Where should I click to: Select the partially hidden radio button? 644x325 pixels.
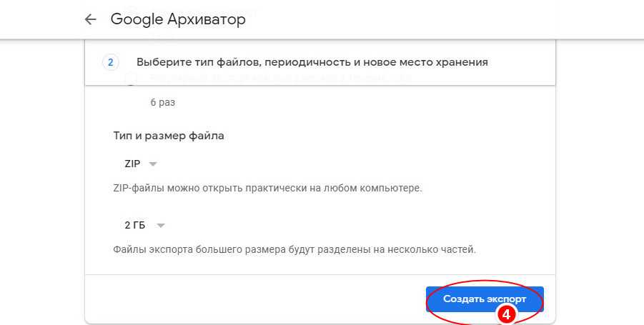click(130, 79)
